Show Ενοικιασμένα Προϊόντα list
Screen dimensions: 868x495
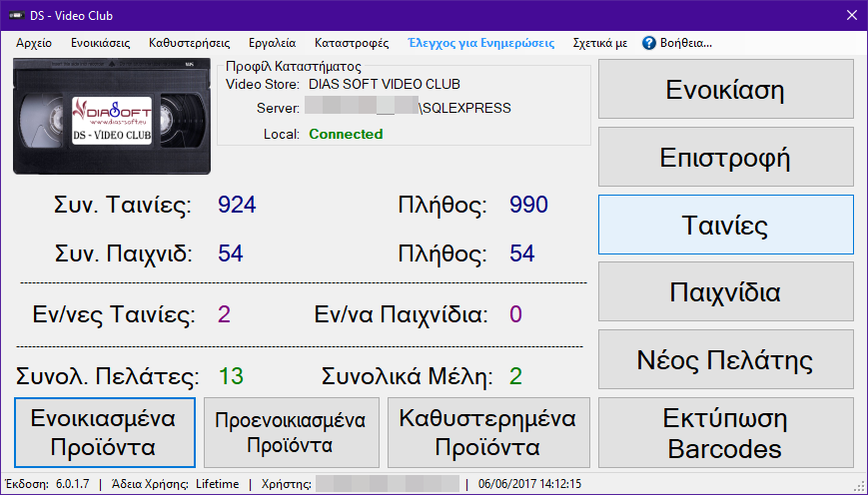pyautogui.click(x=105, y=432)
